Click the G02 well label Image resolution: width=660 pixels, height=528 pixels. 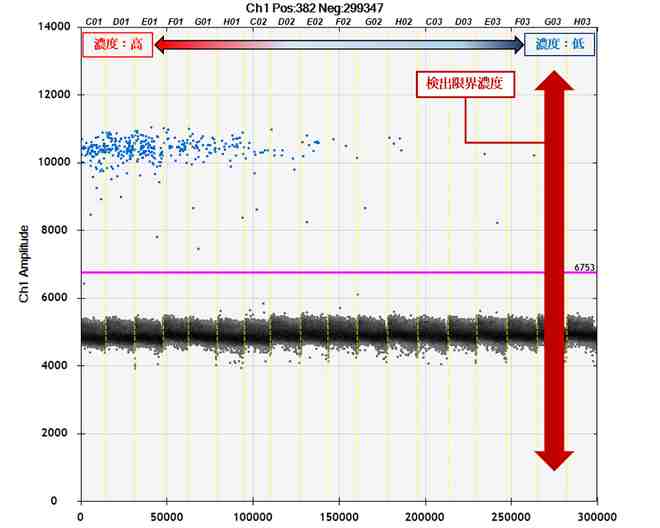pyautogui.click(x=373, y=21)
